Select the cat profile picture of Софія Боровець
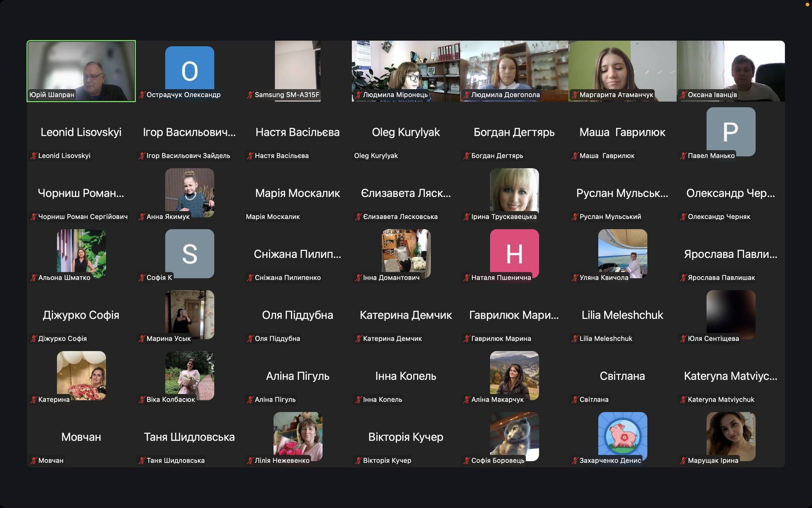Viewport: 812px width, 508px height. (x=514, y=435)
